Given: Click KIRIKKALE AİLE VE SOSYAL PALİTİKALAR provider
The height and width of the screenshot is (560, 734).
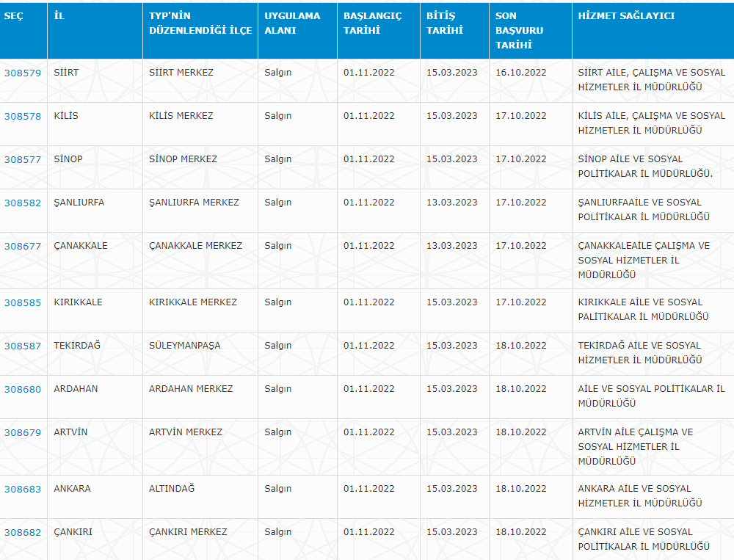Looking at the screenshot, I should [x=644, y=310].
